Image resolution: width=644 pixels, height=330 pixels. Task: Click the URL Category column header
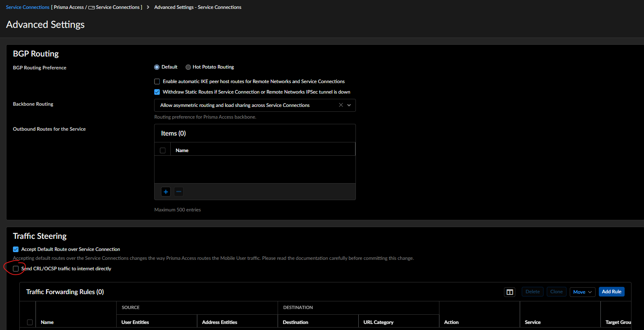378,322
